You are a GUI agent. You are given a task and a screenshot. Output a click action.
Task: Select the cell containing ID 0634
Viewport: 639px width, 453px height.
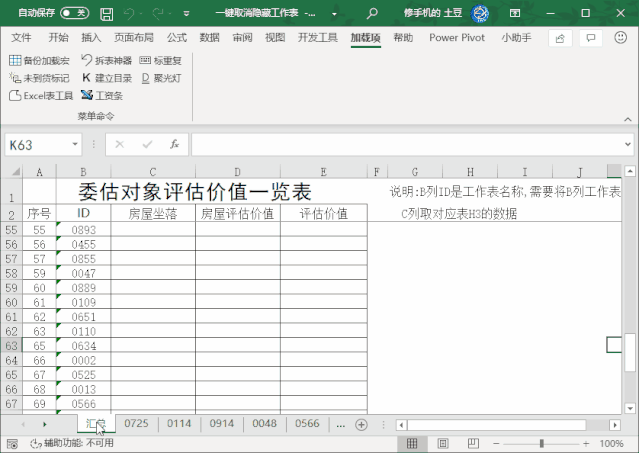84,346
